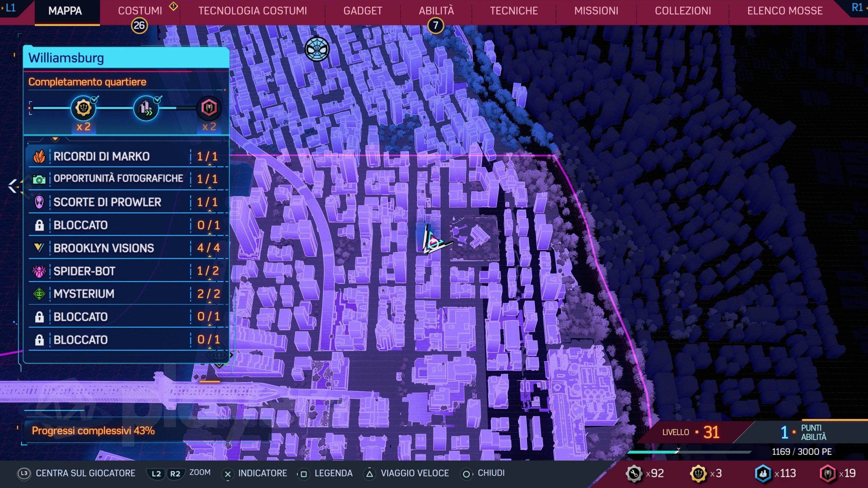
Task: Expand the Spider-Bot 1/2 row counter
Action: [x=208, y=271]
